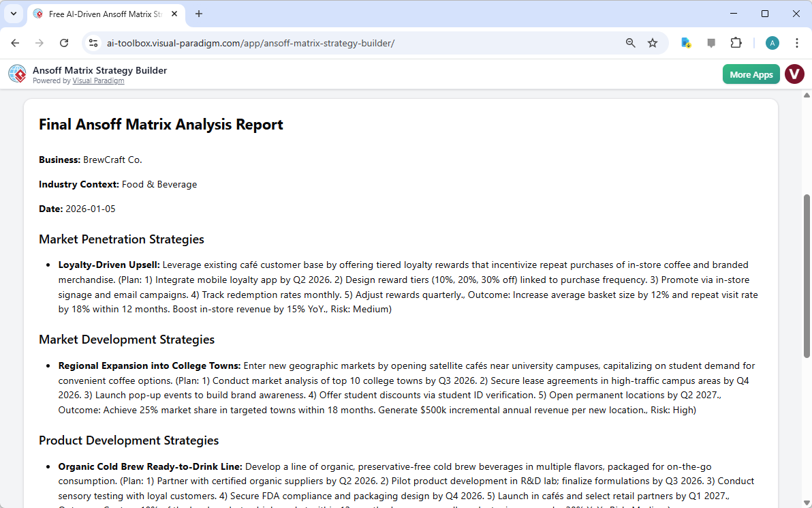The height and width of the screenshot is (508, 812).
Task: Click the Visual Paradigm V avatar icon
Action: [794, 74]
